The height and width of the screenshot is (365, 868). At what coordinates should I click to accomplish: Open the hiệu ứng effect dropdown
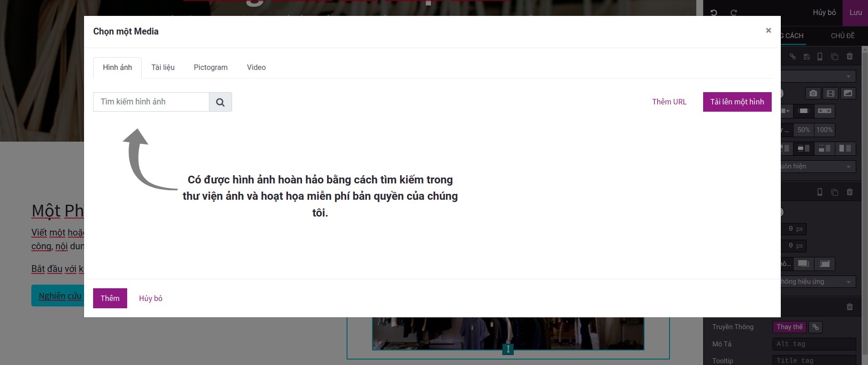click(818, 282)
